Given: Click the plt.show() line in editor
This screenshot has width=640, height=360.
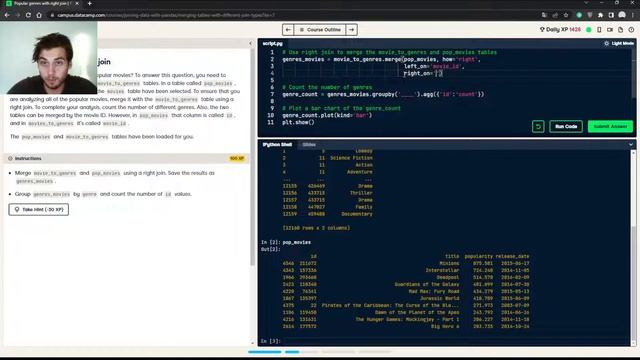Looking at the screenshot, I should pyautogui.click(x=298, y=122).
